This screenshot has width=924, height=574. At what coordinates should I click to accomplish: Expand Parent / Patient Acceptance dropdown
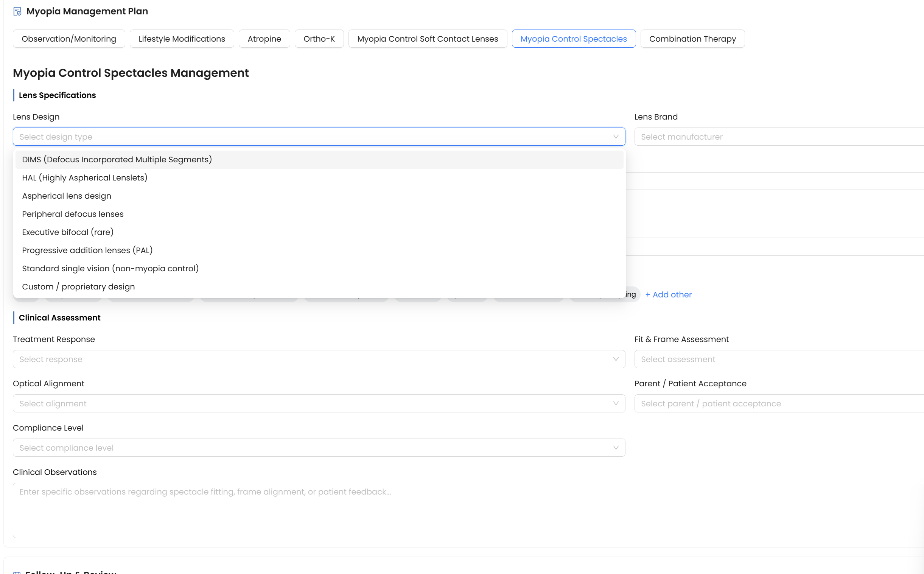coord(779,404)
